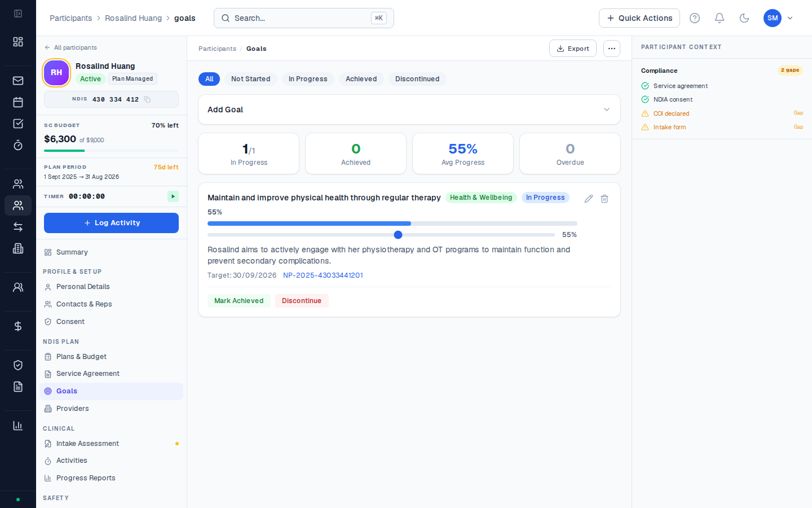
Task: Open Activities page
Action: (112, 461)
